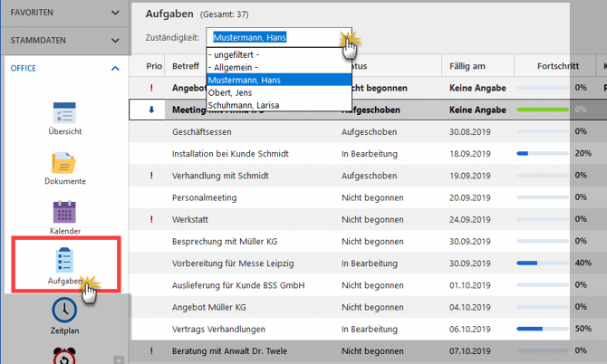Click priority mark beside Verhandlung mit Schmidt

pos(150,176)
